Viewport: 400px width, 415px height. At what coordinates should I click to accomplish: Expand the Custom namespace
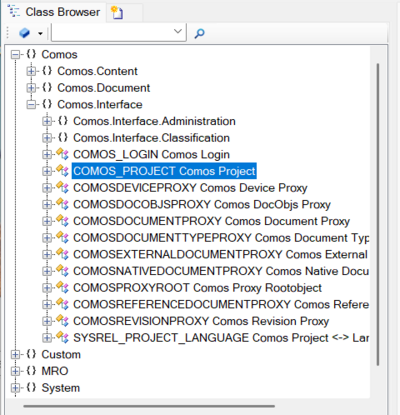[x=15, y=354]
